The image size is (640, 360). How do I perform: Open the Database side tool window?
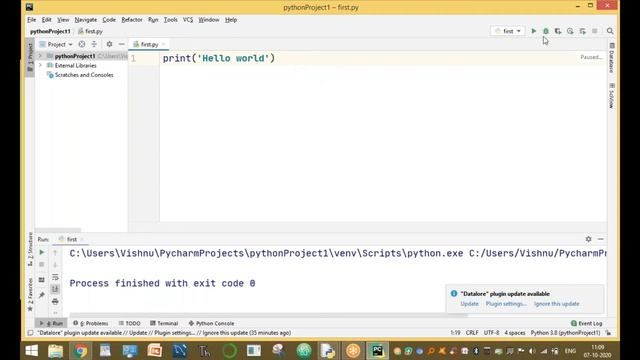611,58
